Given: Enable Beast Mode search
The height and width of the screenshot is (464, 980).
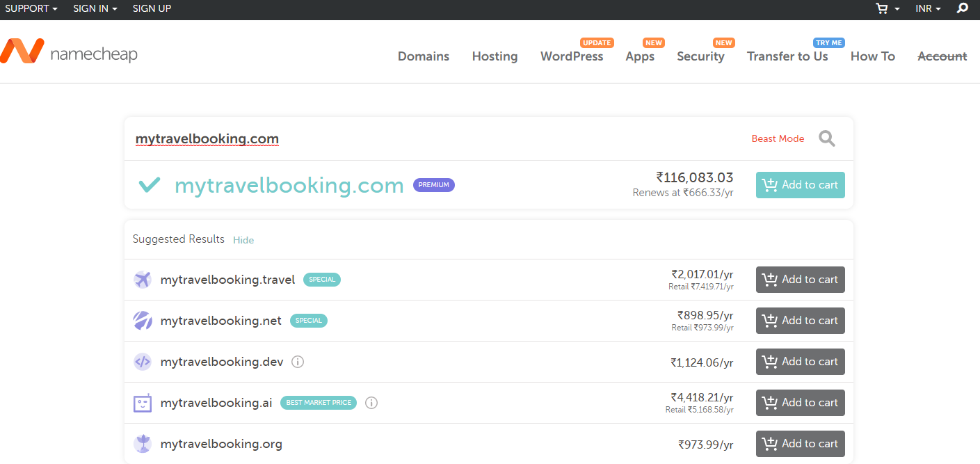Looking at the screenshot, I should click(x=778, y=139).
